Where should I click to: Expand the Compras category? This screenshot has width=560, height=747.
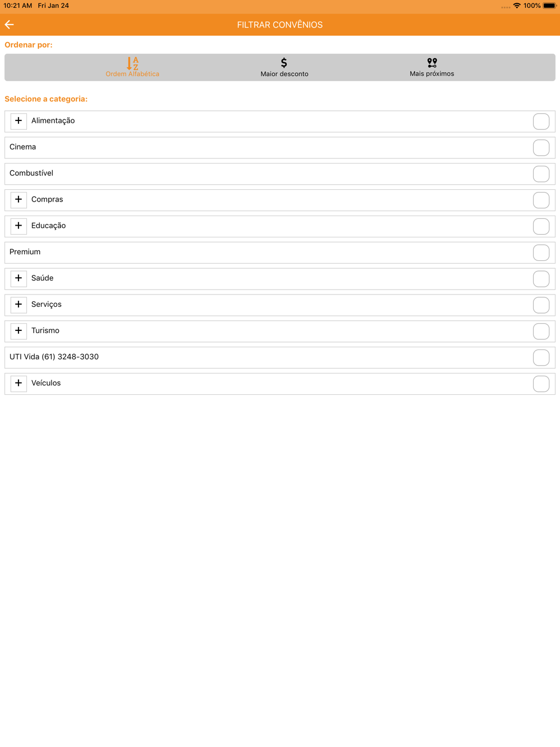[18, 200]
